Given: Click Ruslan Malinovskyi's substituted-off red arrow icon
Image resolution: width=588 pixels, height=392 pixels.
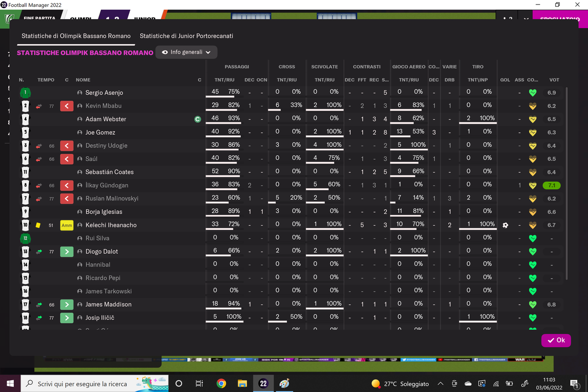Looking at the screenshot, I should (x=67, y=198).
